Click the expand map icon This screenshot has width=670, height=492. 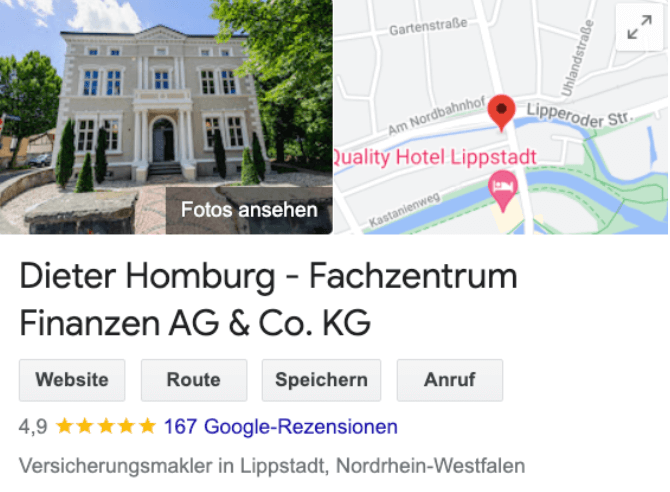click(x=639, y=27)
